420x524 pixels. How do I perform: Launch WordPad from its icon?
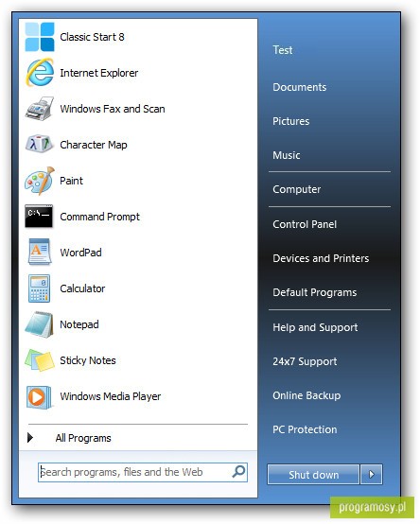[x=40, y=252]
